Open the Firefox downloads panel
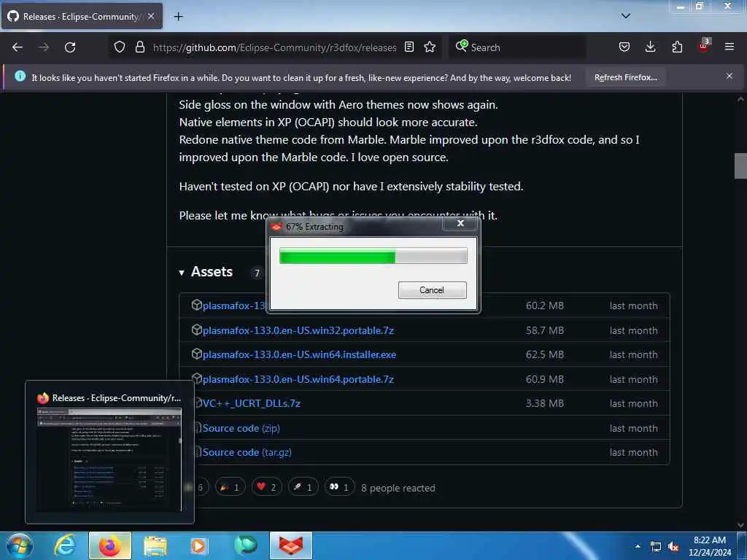This screenshot has height=560, width=747. [x=650, y=47]
